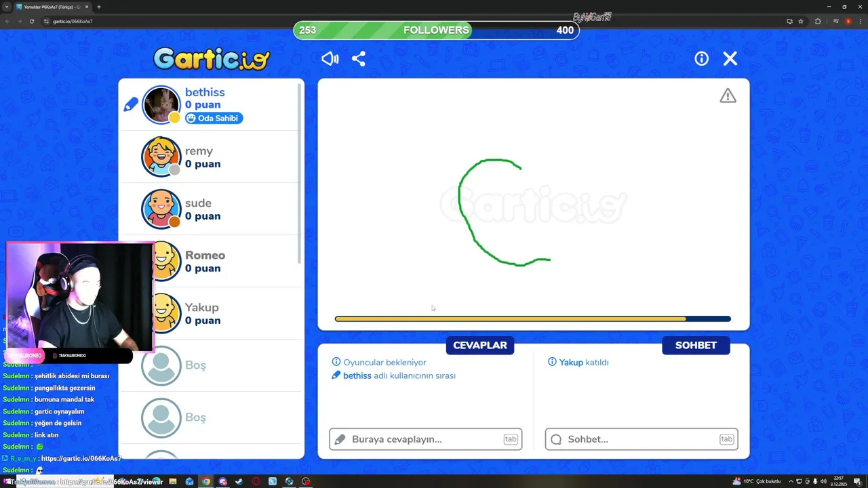
Task: Click the round timer progress bar
Action: pos(533,319)
